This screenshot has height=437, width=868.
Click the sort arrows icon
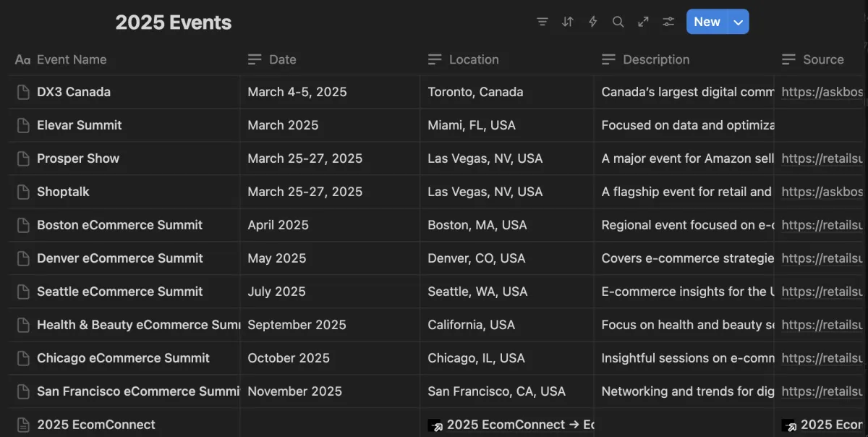coord(568,22)
